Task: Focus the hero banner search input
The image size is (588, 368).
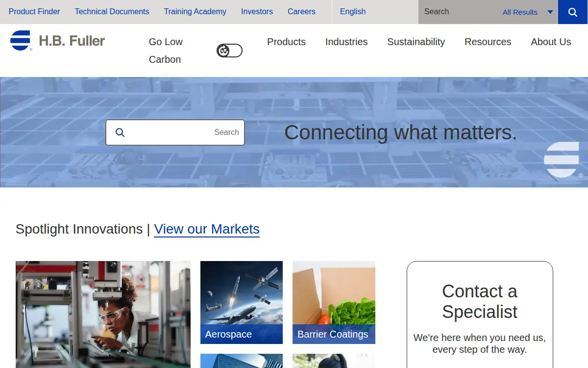Action: (x=175, y=132)
